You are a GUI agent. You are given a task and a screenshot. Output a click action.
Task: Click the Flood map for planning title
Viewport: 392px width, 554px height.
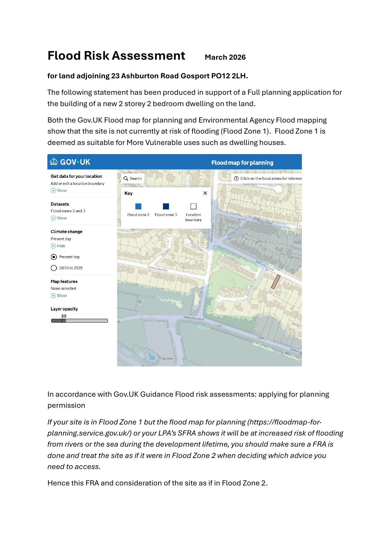coord(242,163)
